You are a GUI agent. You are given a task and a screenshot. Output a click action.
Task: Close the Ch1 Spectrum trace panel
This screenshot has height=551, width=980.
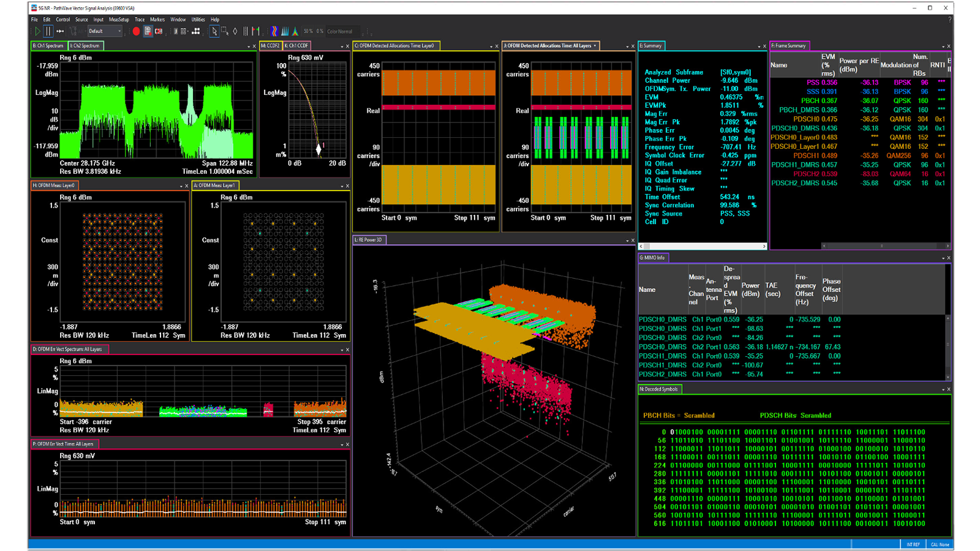(254, 47)
